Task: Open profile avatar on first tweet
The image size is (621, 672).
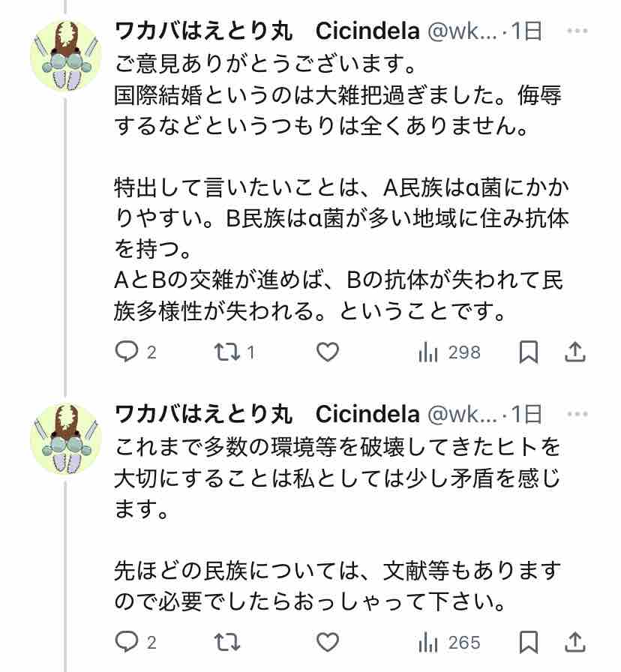Action: [65, 56]
